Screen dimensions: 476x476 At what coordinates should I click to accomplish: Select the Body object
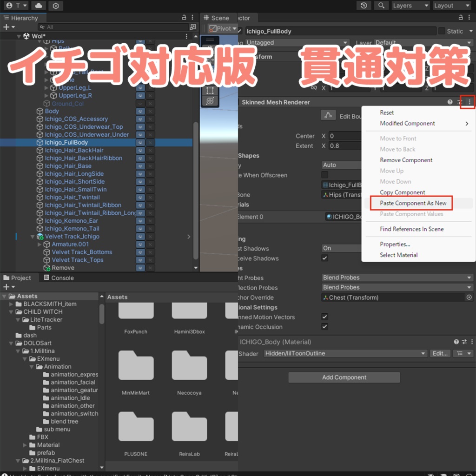(52, 111)
